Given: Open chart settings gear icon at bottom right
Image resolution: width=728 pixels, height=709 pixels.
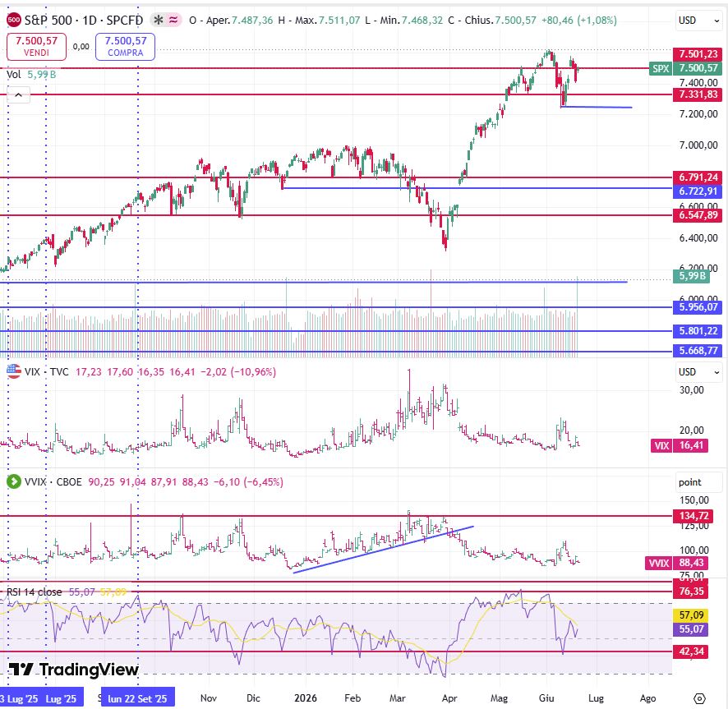Looking at the screenshot, I should 699,697.
